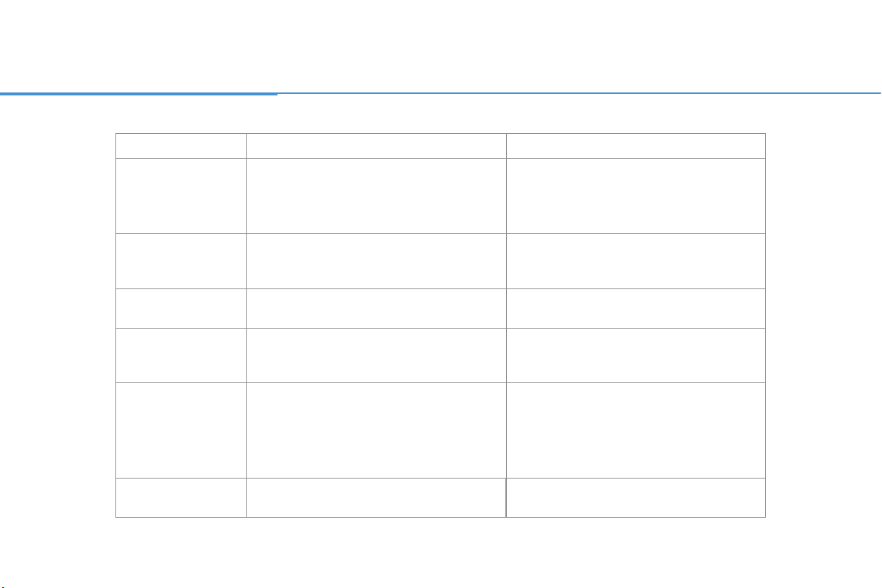Image resolution: width=882 pixels, height=588 pixels.
Task: Select second row's last column cell
Action: (x=636, y=195)
